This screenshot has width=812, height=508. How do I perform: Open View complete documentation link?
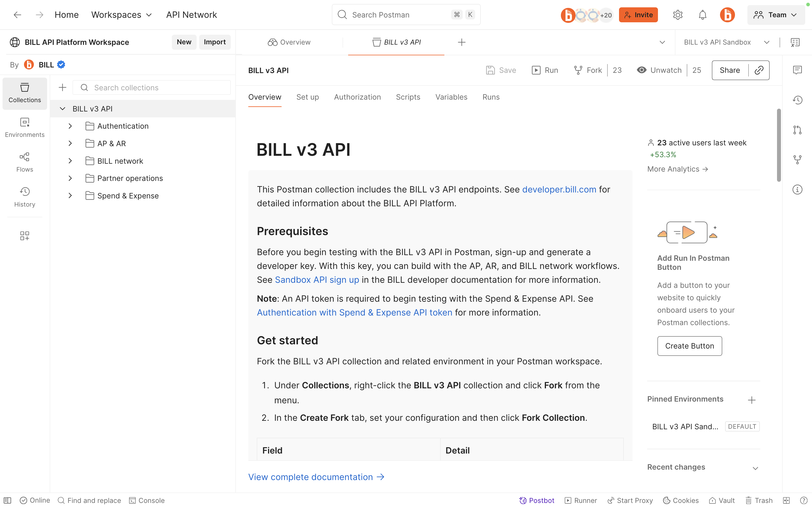(x=316, y=477)
